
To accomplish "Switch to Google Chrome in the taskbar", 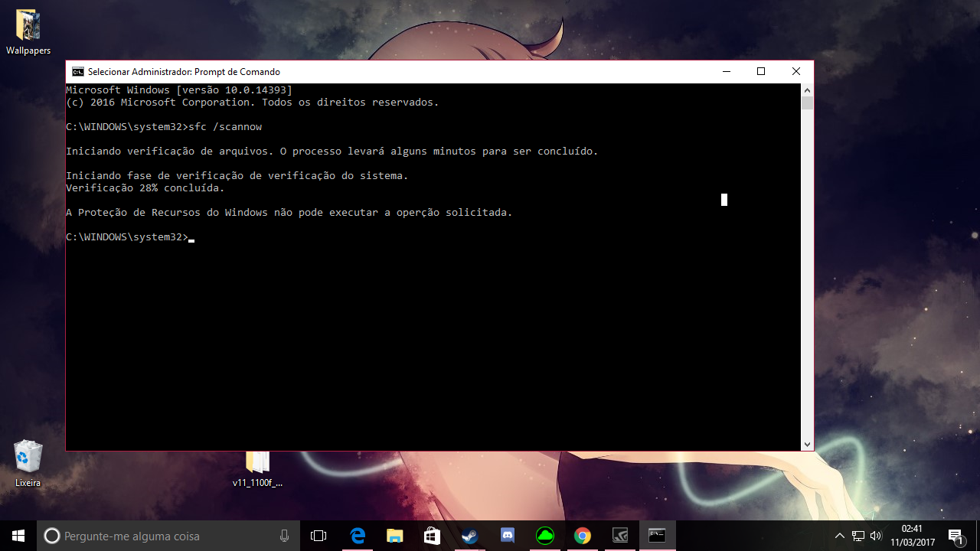I will (582, 536).
